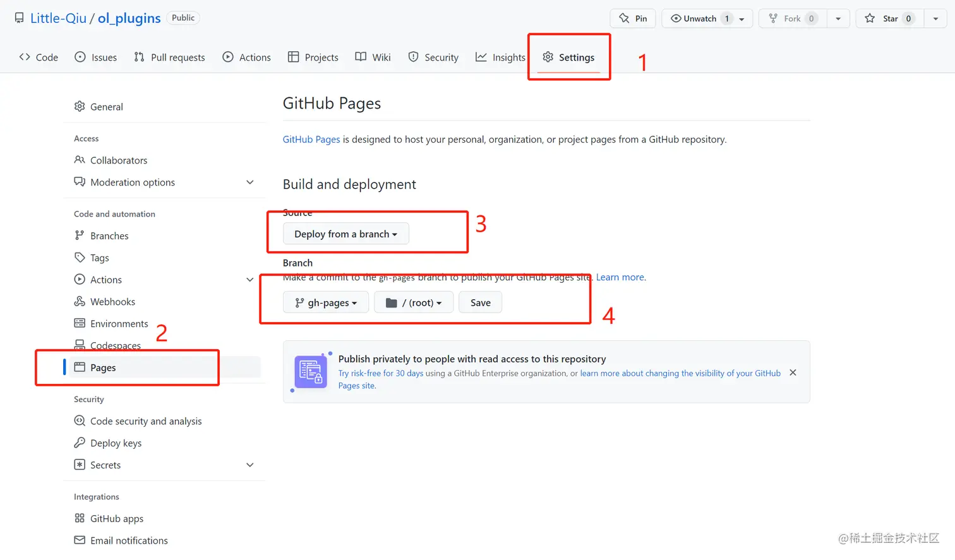
Task: Click the Issues circle icon
Action: [80, 57]
